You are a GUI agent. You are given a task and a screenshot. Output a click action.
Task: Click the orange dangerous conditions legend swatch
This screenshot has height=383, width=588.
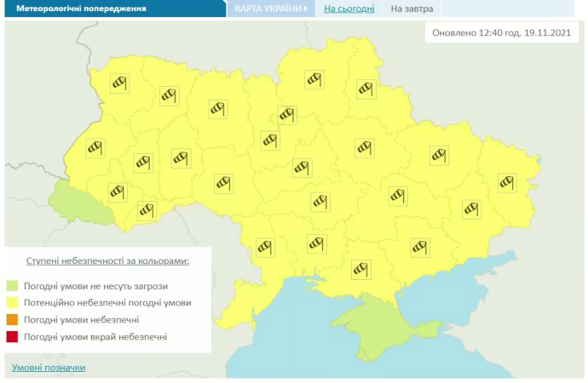(x=13, y=320)
